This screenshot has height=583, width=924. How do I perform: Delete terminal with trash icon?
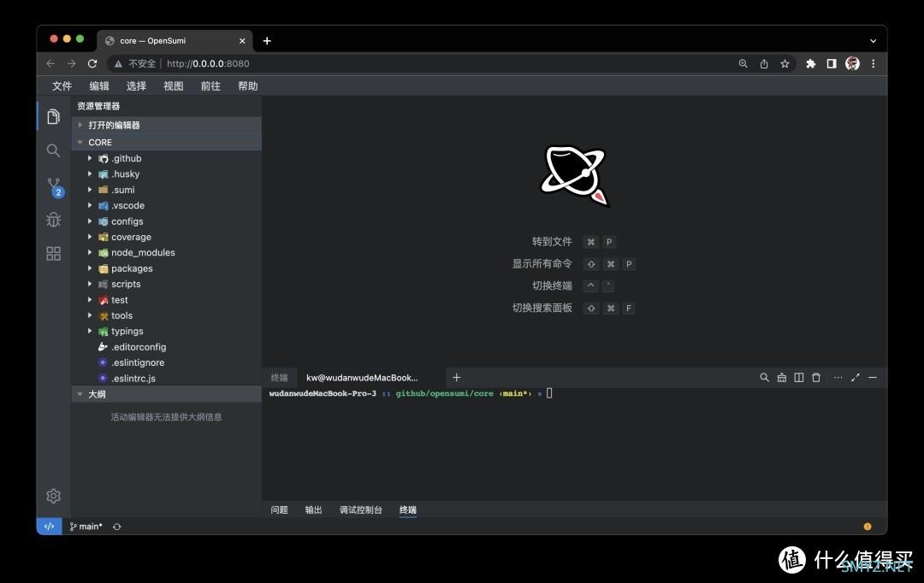tap(816, 378)
